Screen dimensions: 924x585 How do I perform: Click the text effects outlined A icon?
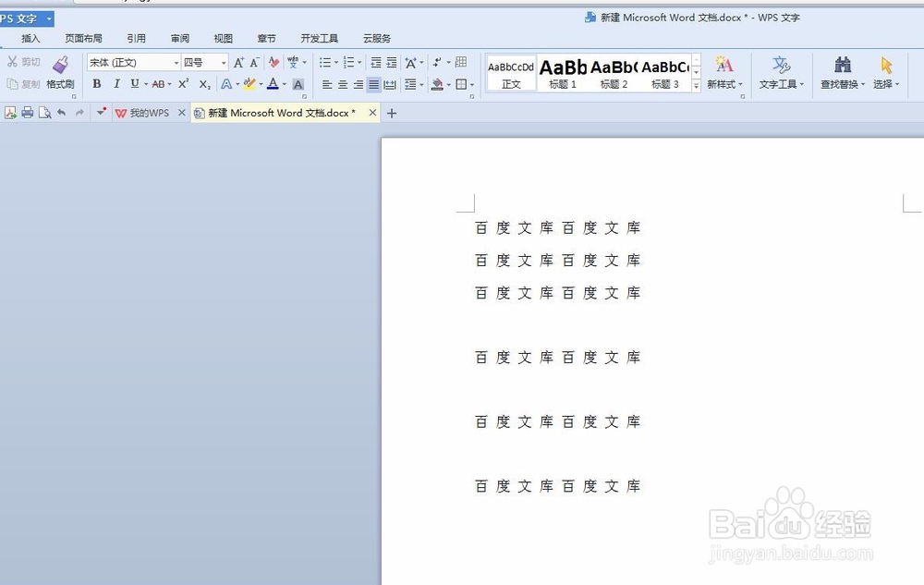[x=226, y=84]
